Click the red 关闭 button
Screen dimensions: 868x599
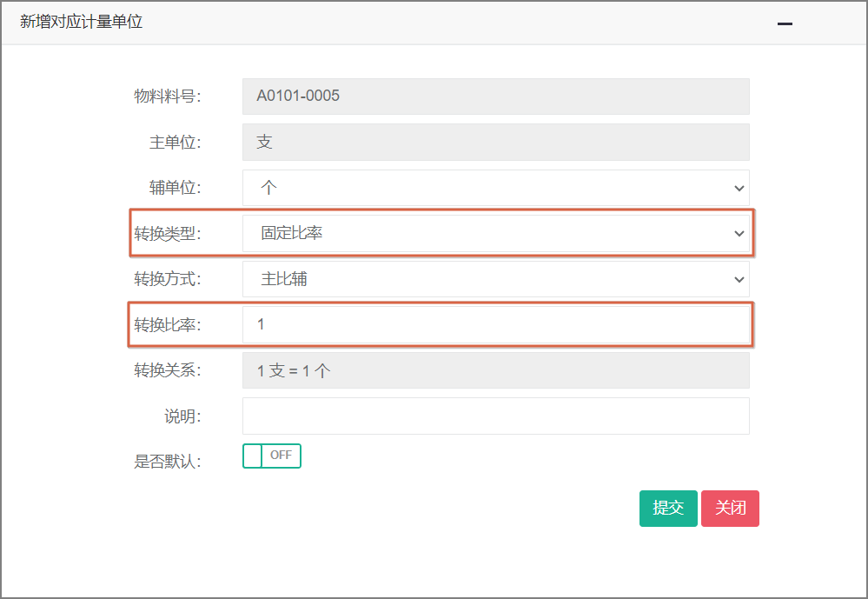point(730,509)
